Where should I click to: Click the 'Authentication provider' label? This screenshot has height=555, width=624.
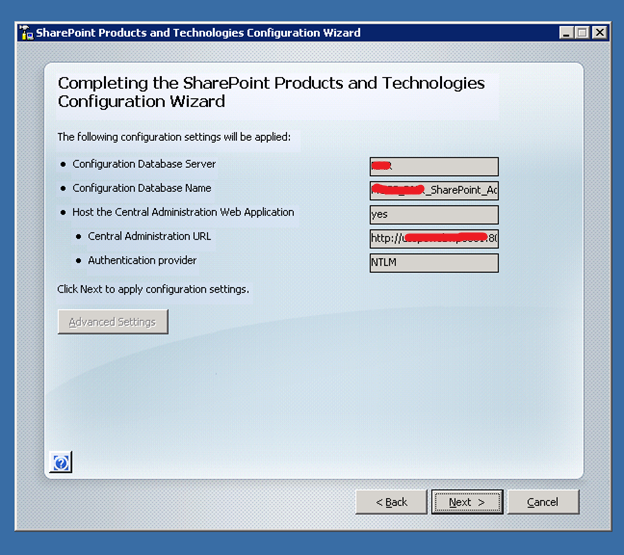pyautogui.click(x=142, y=261)
